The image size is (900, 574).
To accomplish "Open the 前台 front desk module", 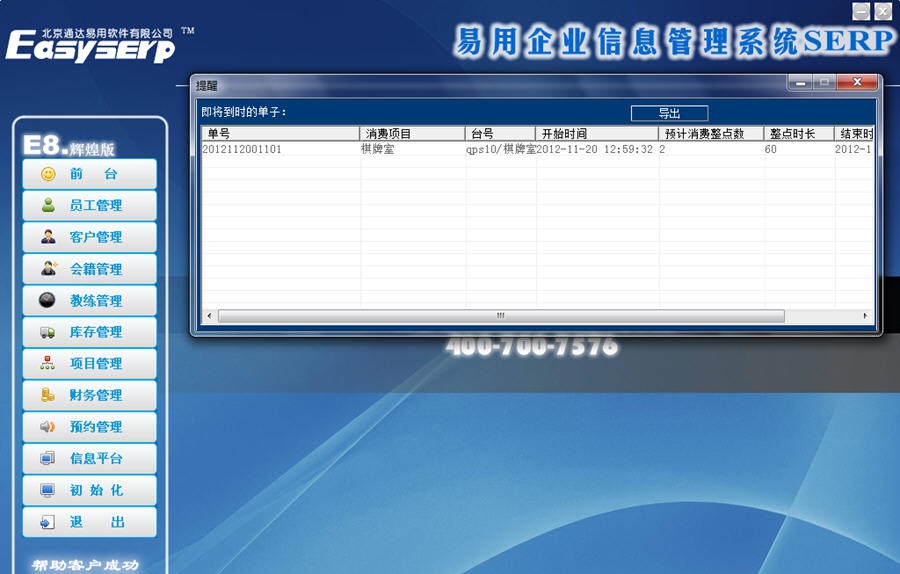I will coord(90,174).
